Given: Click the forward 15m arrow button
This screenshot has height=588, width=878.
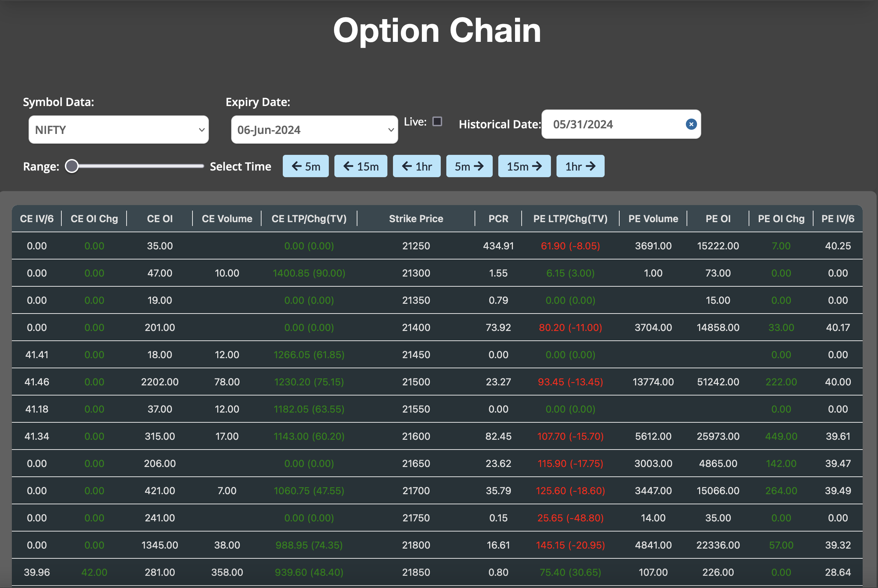Looking at the screenshot, I should click(524, 166).
